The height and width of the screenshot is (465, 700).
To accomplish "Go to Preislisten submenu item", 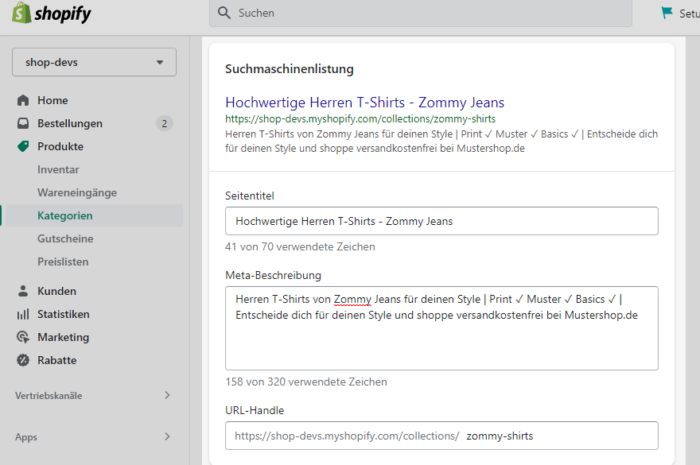I will click(63, 262).
